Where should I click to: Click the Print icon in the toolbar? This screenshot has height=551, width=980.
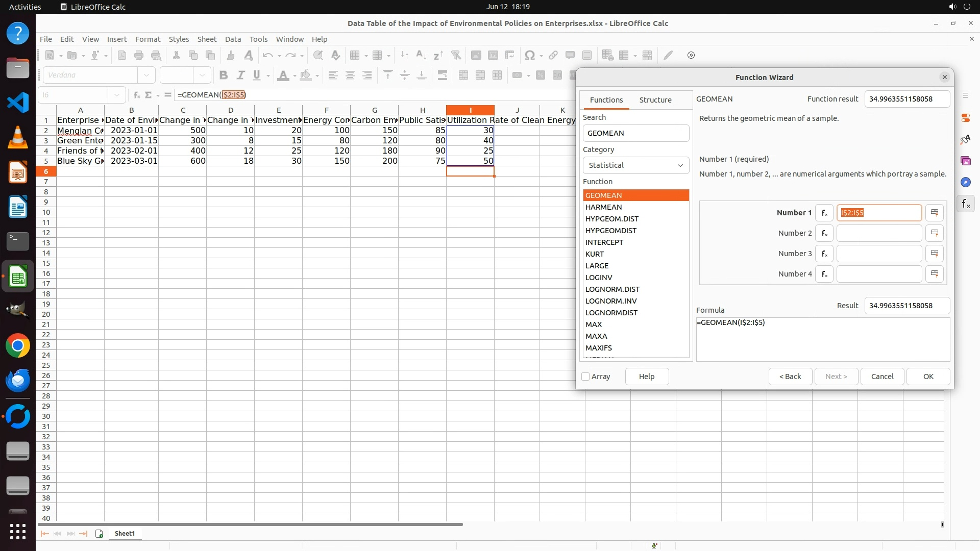138,55
